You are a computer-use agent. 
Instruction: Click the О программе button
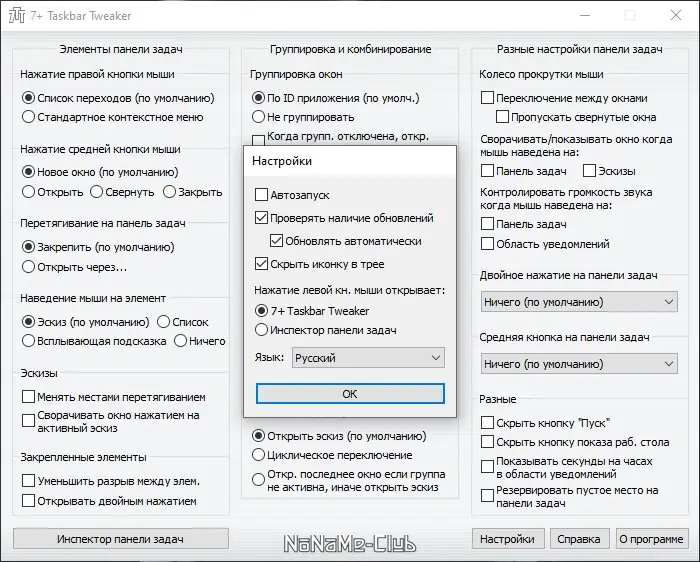651,539
